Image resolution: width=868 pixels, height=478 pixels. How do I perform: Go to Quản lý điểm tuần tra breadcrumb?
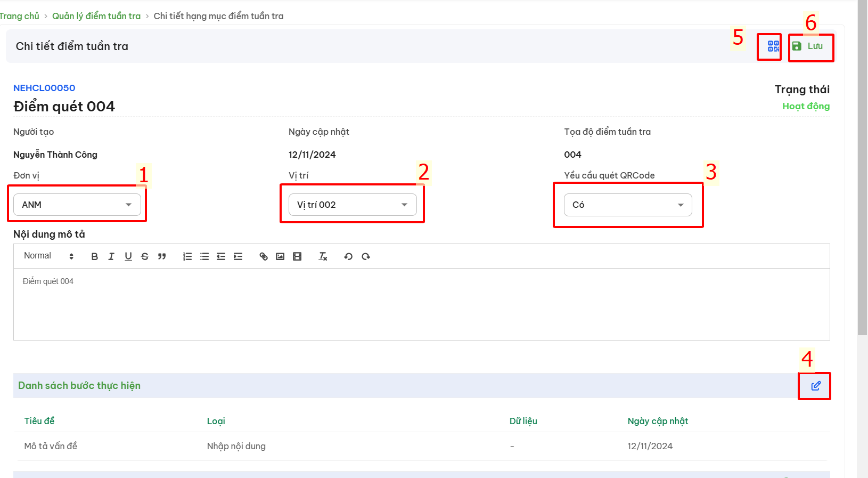click(x=96, y=16)
